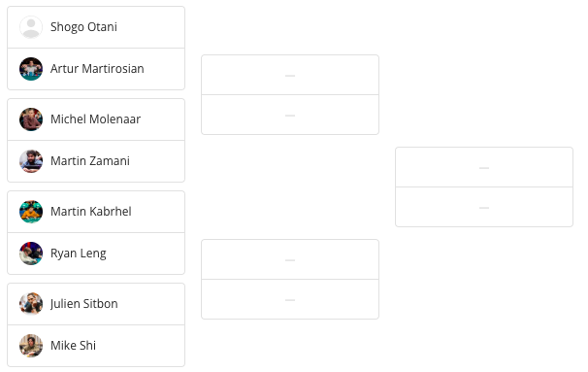Screen dimensions: 588x372
Task: Select the Martin Zamani name
Action: pos(90,161)
